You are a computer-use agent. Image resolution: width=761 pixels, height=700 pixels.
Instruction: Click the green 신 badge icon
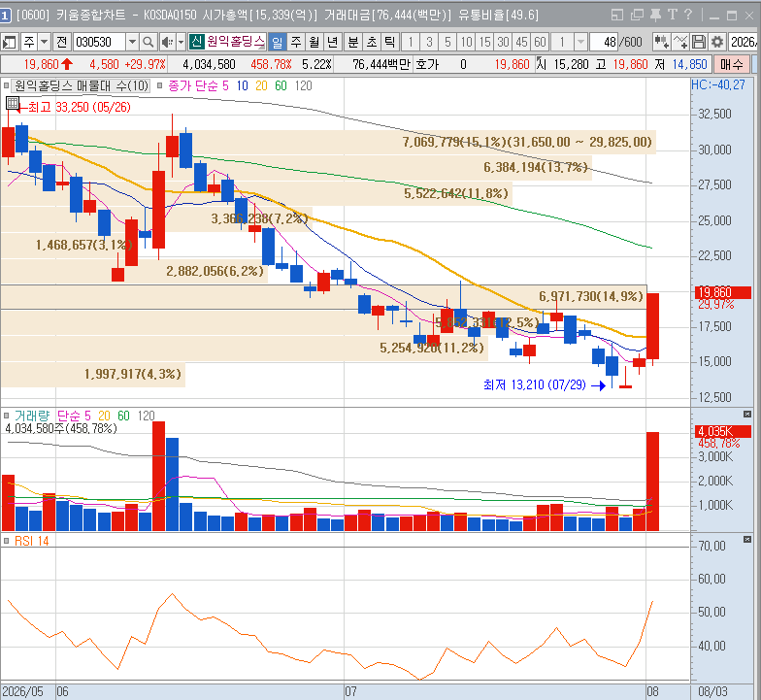(x=196, y=41)
